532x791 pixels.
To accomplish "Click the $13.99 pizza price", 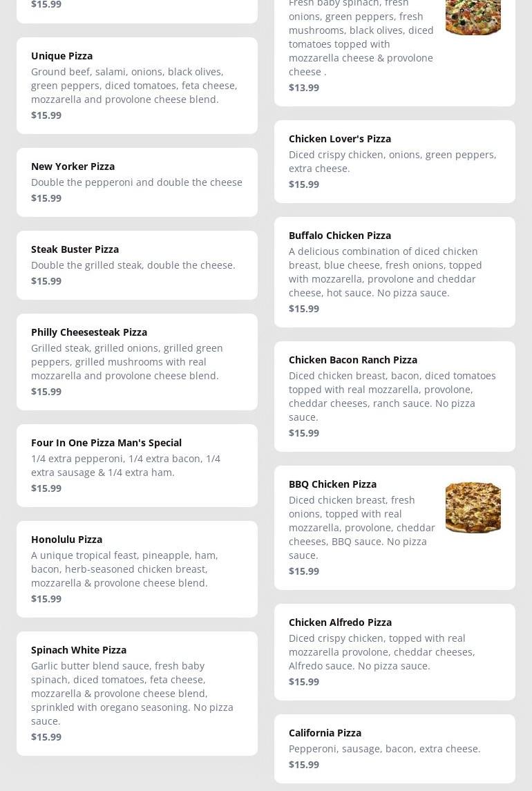I will coord(304,88).
